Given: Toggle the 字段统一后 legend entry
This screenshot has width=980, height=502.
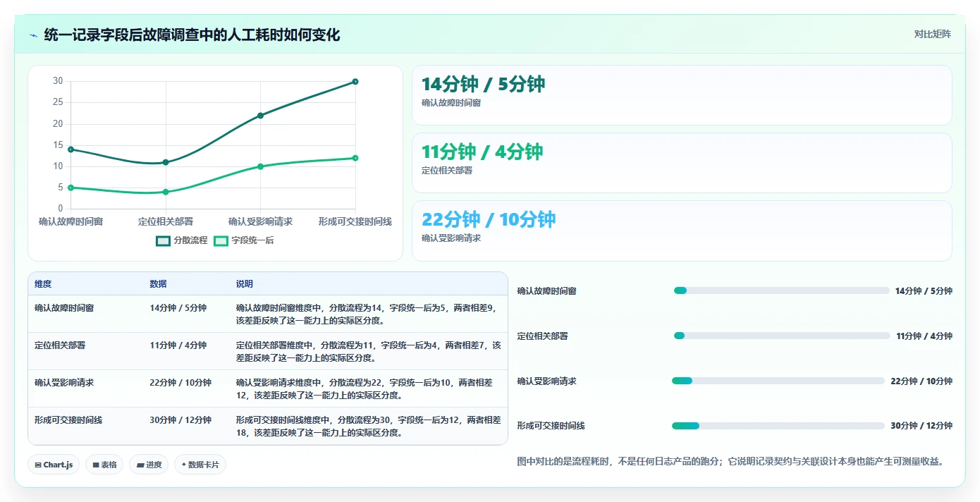Looking at the screenshot, I should click(243, 240).
